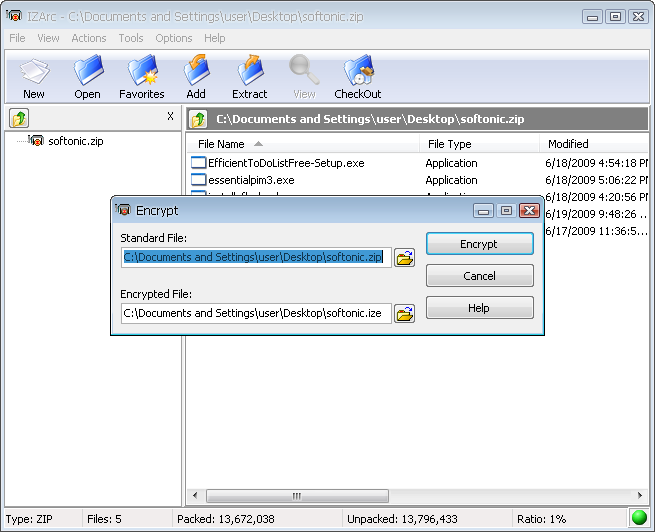Open the Favorites toolbar icon

click(x=143, y=70)
